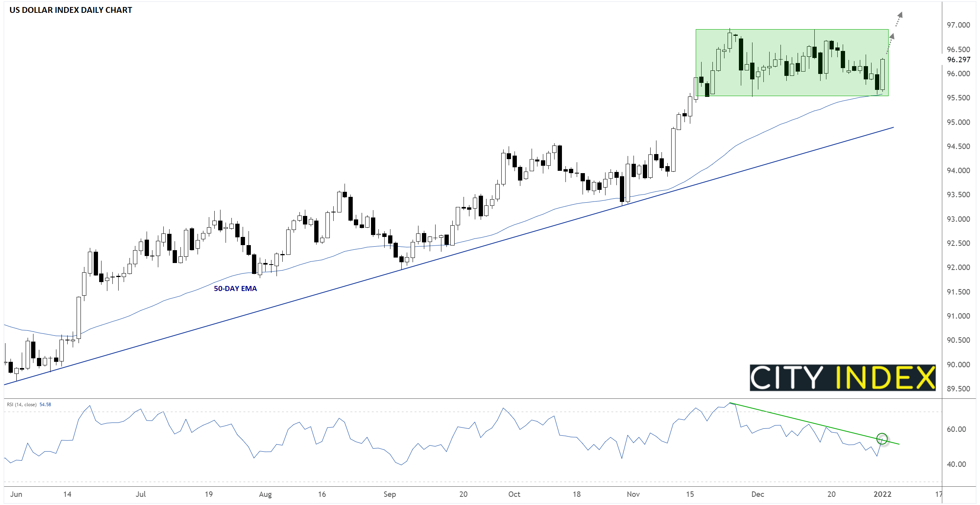Click the Dec date label on time axis
Viewport: 980px width, 505px height.
point(758,494)
